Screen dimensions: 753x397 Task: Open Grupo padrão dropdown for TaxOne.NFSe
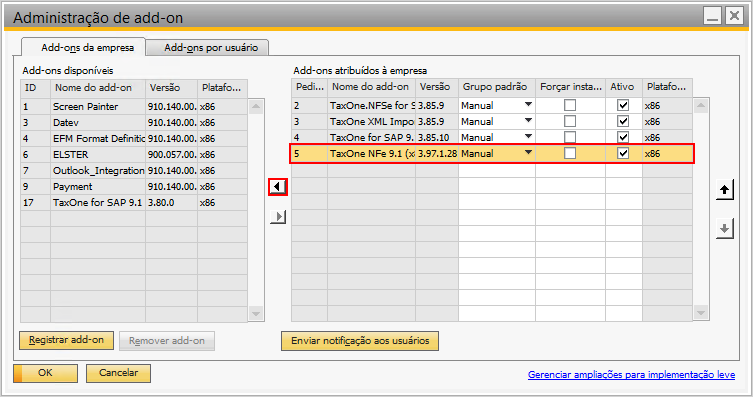tap(528, 105)
